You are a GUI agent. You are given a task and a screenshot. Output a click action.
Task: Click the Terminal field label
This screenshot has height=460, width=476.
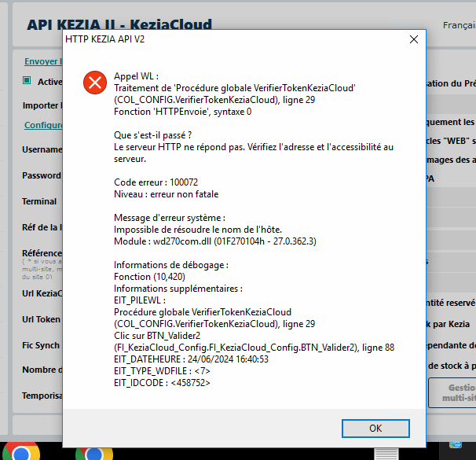coord(39,201)
